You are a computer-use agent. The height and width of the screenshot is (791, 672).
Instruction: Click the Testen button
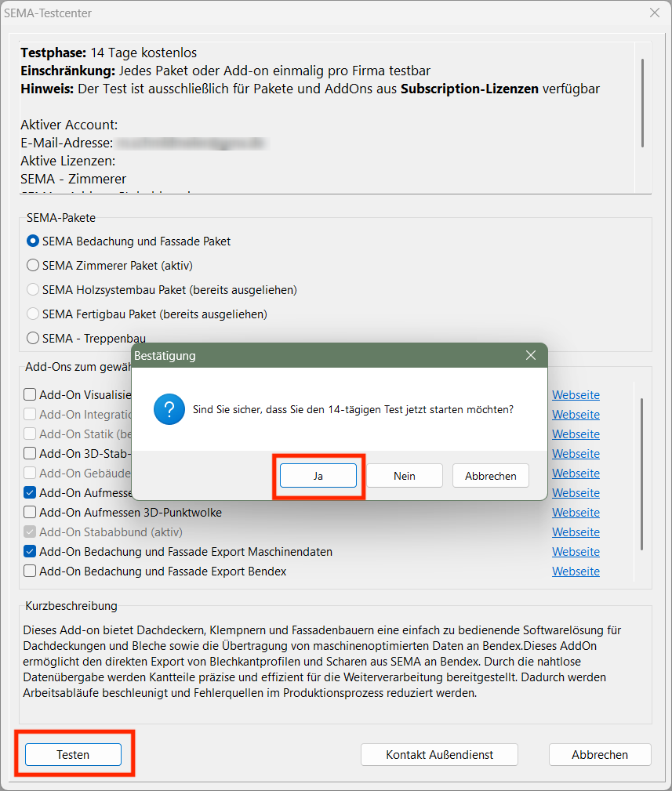(73, 755)
